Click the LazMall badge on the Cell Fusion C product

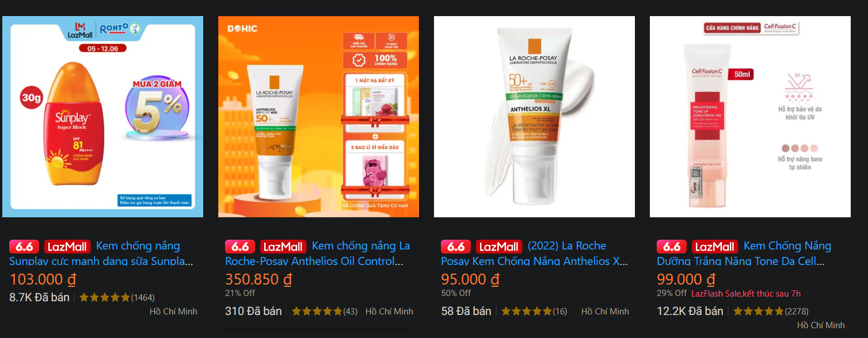click(715, 247)
